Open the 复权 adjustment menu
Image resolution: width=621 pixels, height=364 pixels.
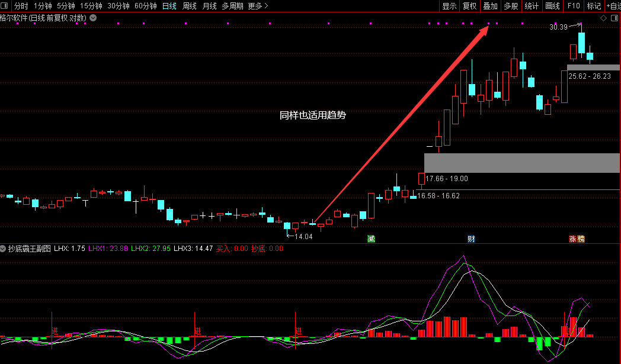coord(470,6)
